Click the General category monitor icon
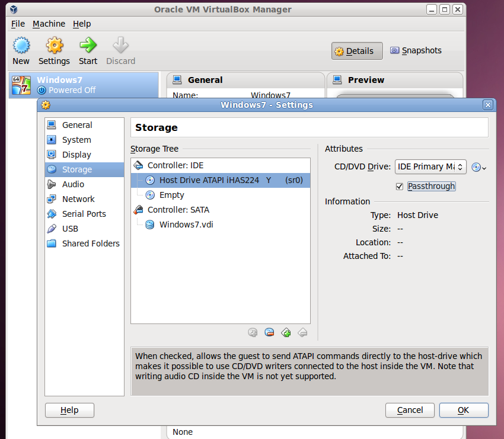The width and height of the screenshot is (504, 439). coord(52,124)
